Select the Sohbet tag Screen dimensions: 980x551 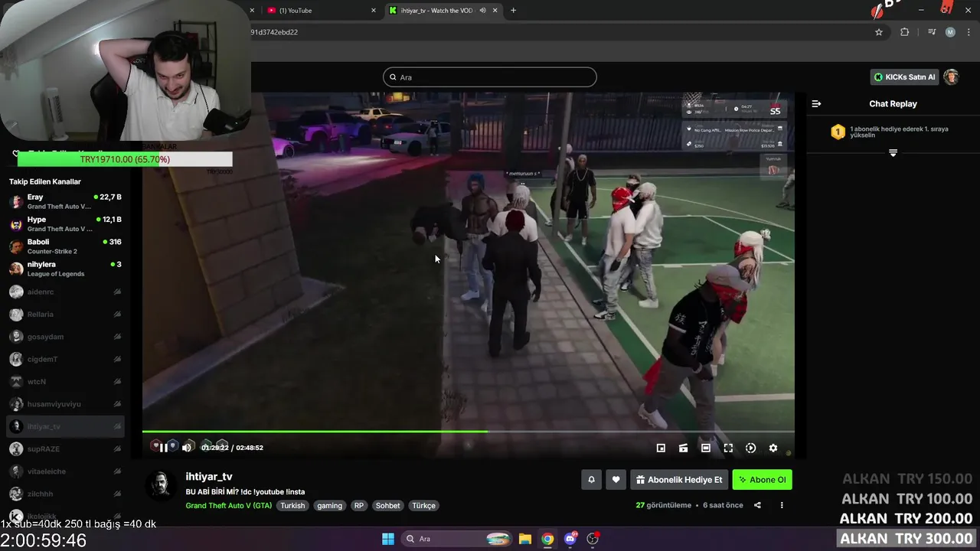(x=387, y=506)
